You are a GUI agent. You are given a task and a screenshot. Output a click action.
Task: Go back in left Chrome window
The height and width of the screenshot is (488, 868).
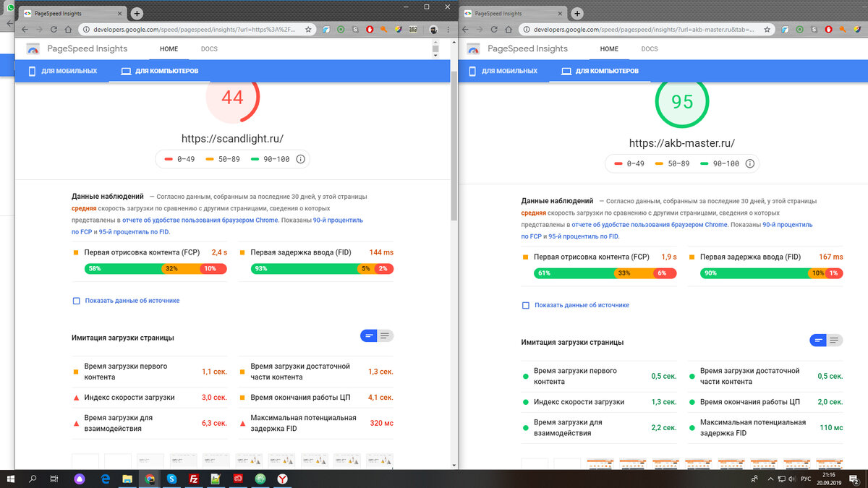click(24, 30)
